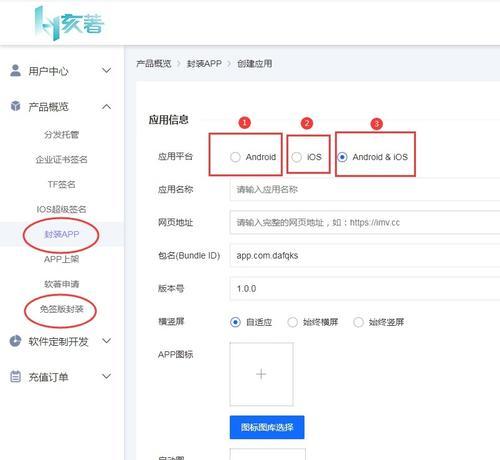Image resolution: width=500 pixels, height=460 pixels.
Task: Click the 应用名称 input field
Action: tap(365, 190)
